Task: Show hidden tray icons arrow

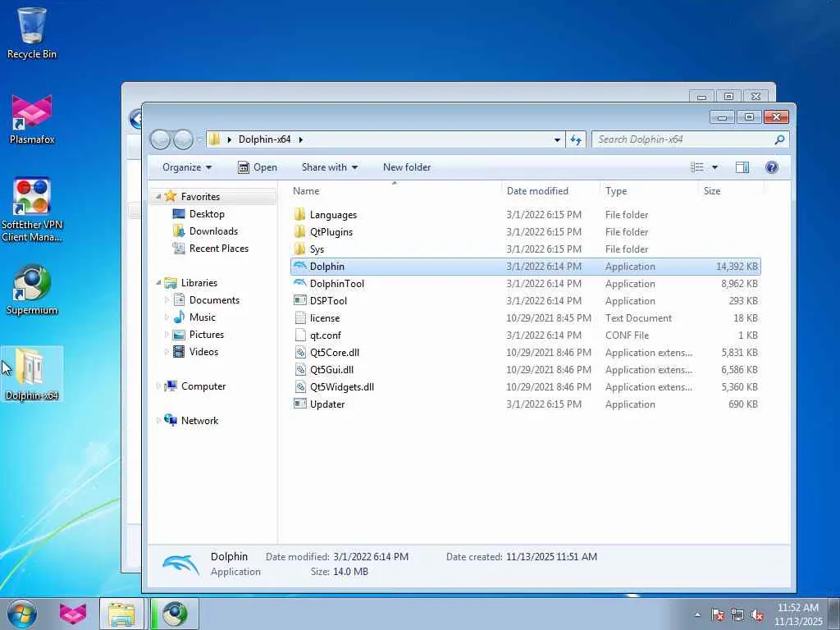Action: 697,615
